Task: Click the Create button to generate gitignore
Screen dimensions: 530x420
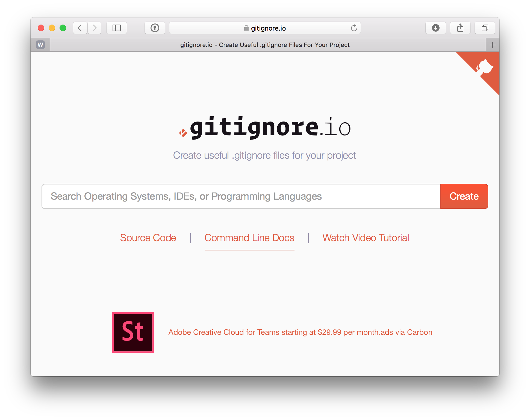Action: tap(464, 196)
